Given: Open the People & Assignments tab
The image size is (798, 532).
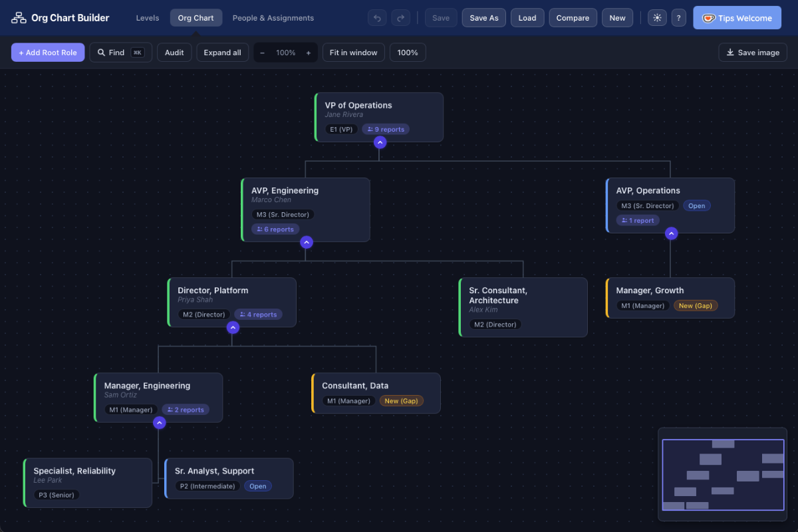Looking at the screenshot, I should click(x=273, y=18).
